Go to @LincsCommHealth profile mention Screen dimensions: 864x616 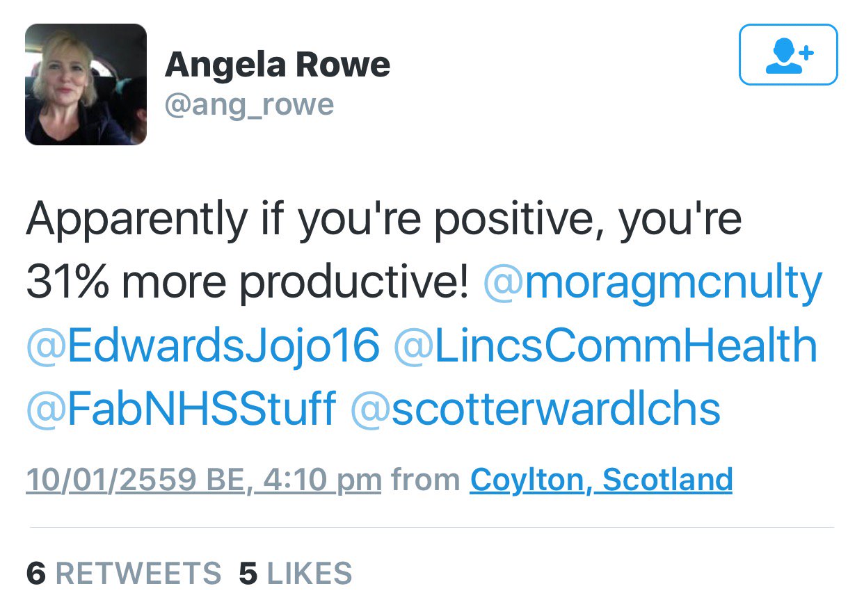tap(605, 346)
